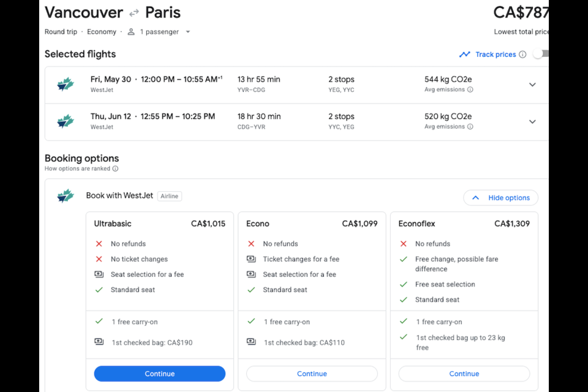Click the checkmark beside Ultrabasic 1 free carry-on
Screen dimensions: 588x392
[x=99, y=321]
